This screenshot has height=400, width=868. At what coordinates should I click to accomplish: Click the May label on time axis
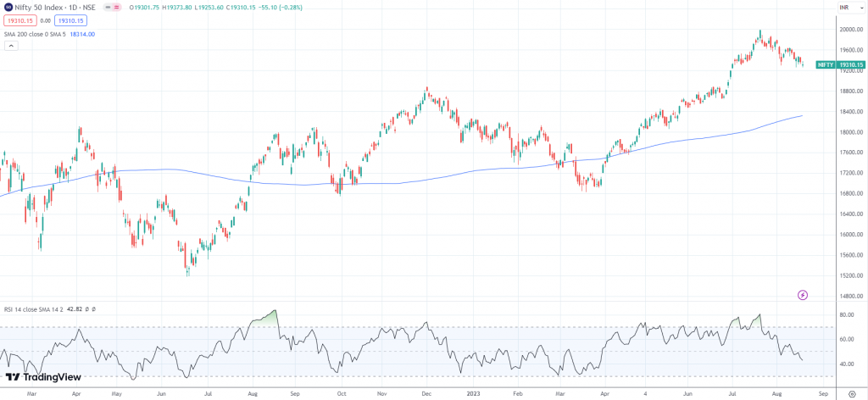click(x=117, y=394)
